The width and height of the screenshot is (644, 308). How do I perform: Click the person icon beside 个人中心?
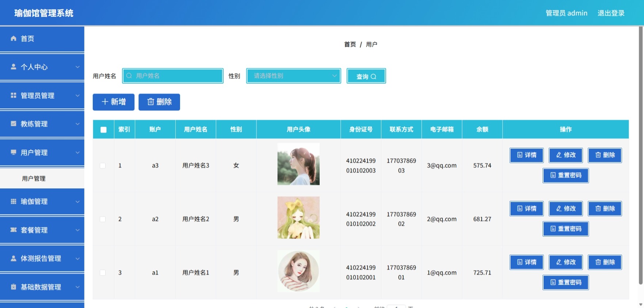point(14,67)
